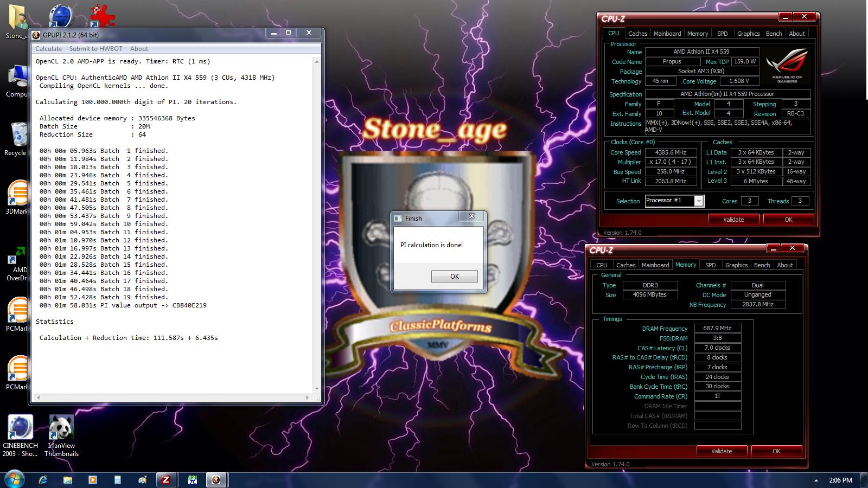Viewport: 868px width, 488px height.
Task: Click the PI value output CB840E219 line
Action: [x=123, y=305]
